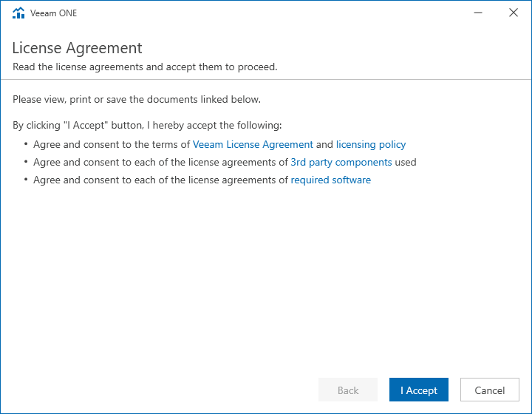Click the word "used" after 3rd party components
532x414 pixels.
[406, 162]
